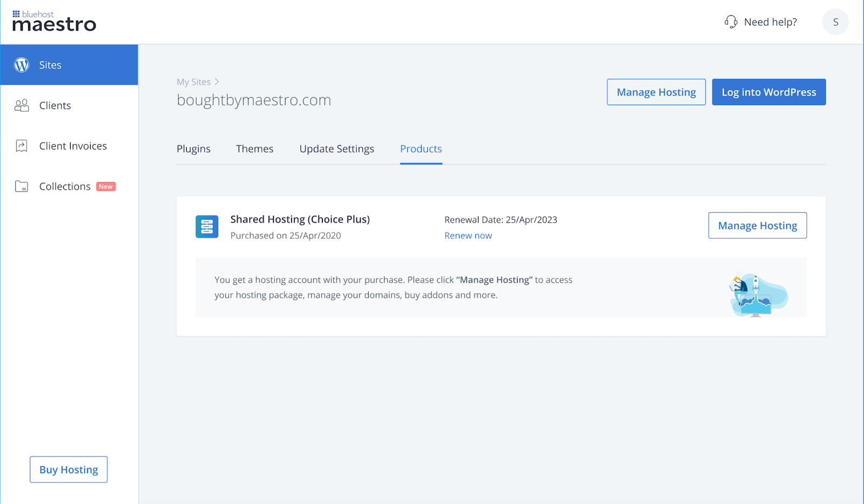Open the user avatar labeled S
The image size is (864, 504).
click(x=835, y=22)
